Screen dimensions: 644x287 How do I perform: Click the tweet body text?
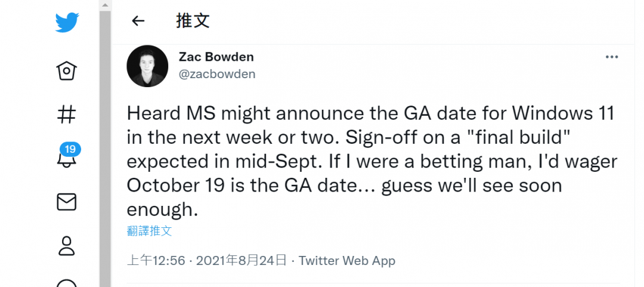coord(370,161)
